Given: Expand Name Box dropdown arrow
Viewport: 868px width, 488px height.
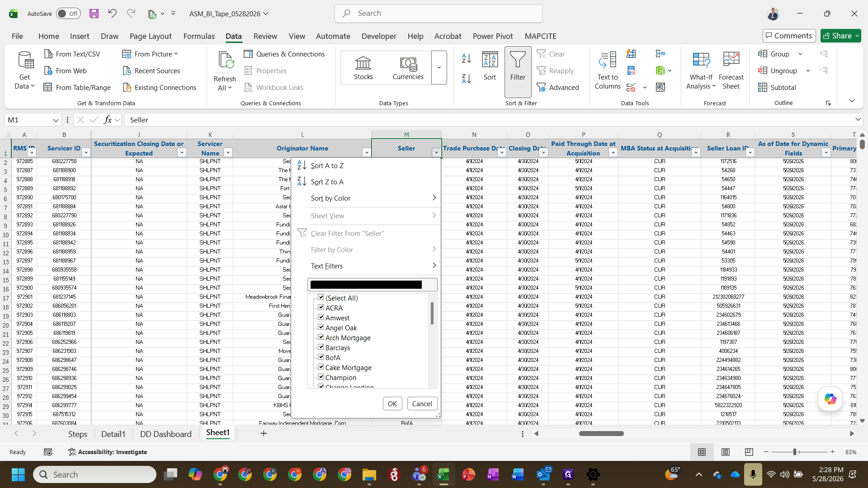Looking at the screenshot, I should [x=56, y=120].
